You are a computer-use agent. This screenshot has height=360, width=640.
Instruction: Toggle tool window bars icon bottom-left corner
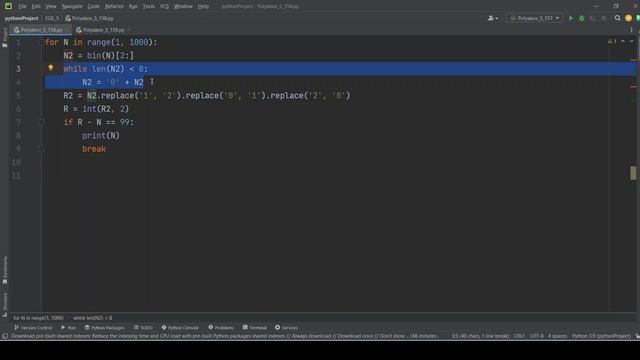[x=4, y=336]
